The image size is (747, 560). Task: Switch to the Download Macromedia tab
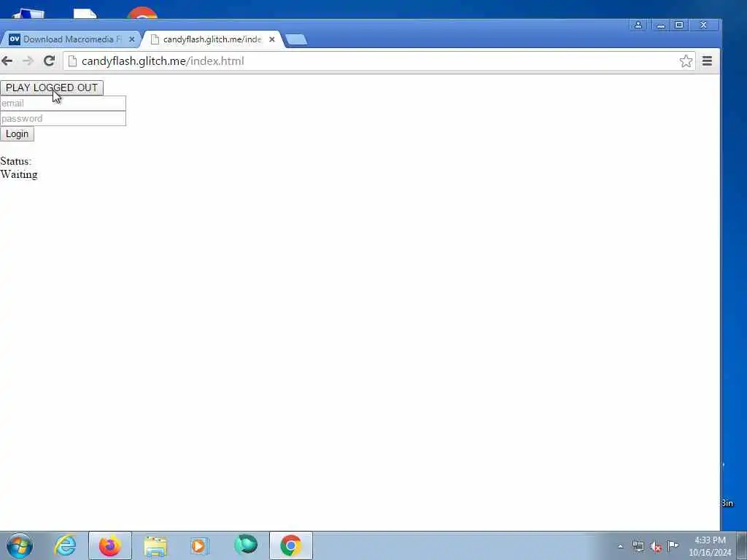[71, 39]
